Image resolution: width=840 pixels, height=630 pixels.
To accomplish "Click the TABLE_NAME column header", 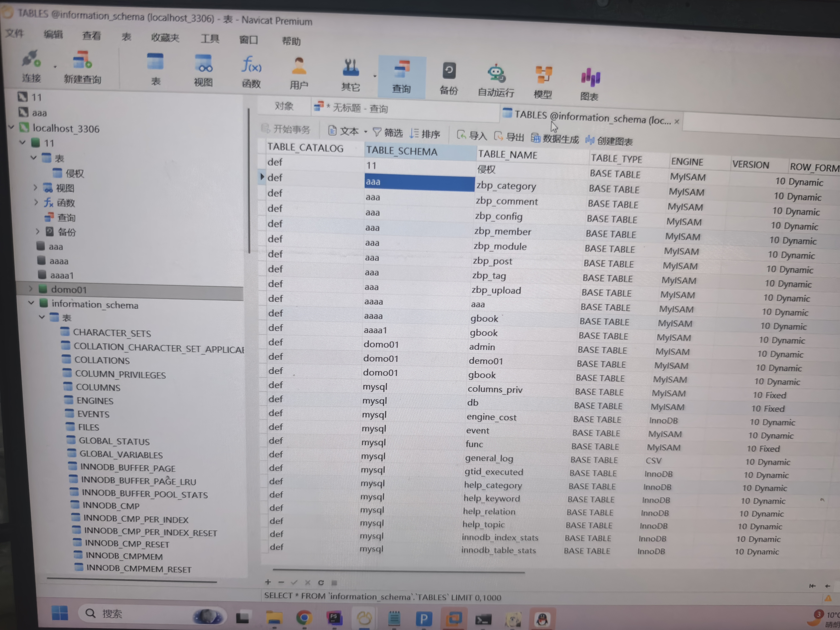I will point(507,155).
